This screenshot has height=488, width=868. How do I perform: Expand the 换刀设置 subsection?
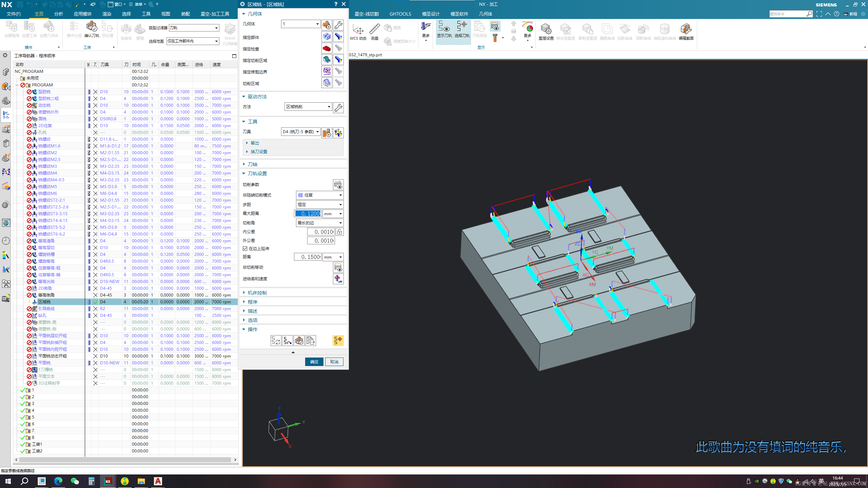click(x=259, y=151)
